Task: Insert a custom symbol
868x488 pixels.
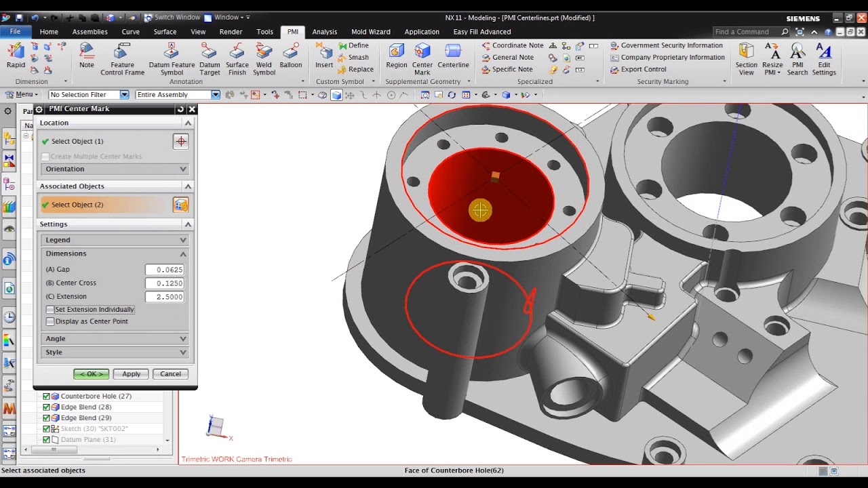Action: pos(324,56)
